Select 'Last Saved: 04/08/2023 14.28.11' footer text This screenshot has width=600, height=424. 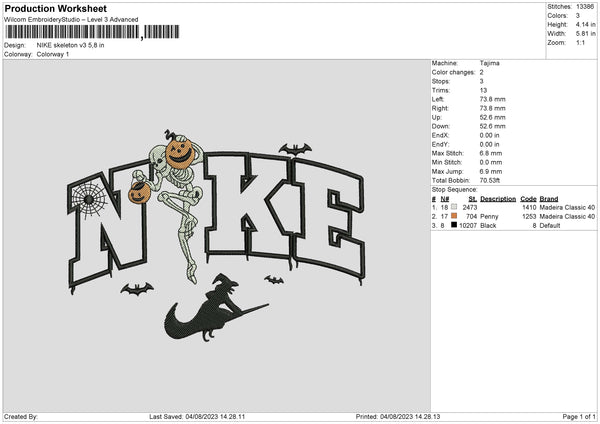(x=197, y=417)
